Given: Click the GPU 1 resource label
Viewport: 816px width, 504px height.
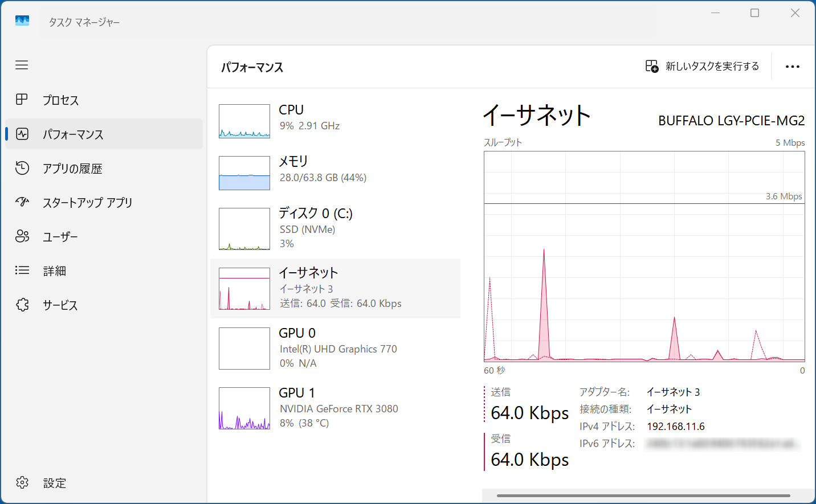Looking at the screenshot, I should coord(297,393).
